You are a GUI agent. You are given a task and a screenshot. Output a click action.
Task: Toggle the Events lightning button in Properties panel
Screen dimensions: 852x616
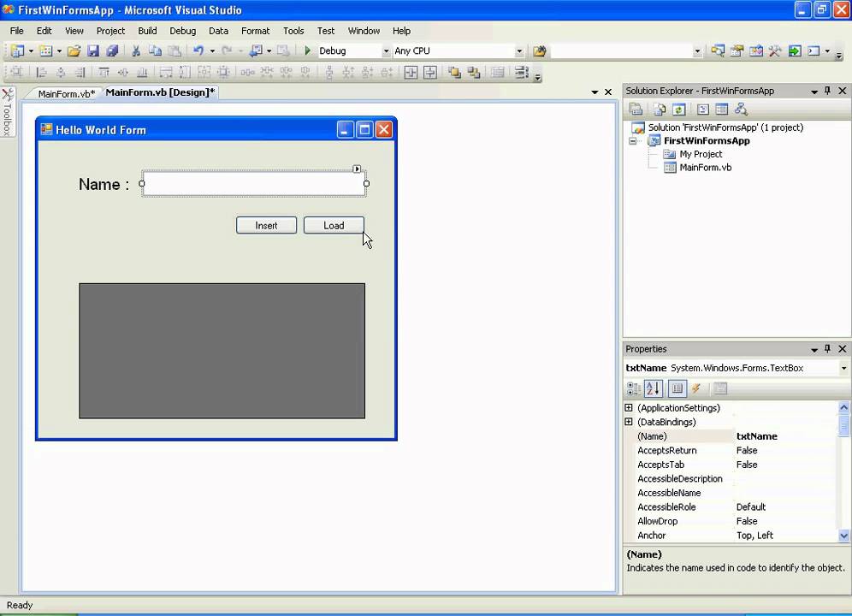pos(696,388)
